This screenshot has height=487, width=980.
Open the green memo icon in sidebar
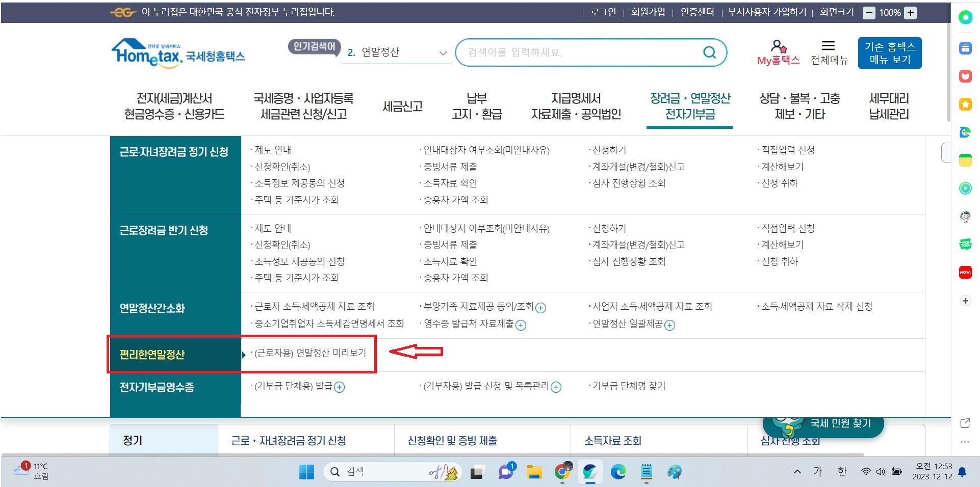coord(965,159)
